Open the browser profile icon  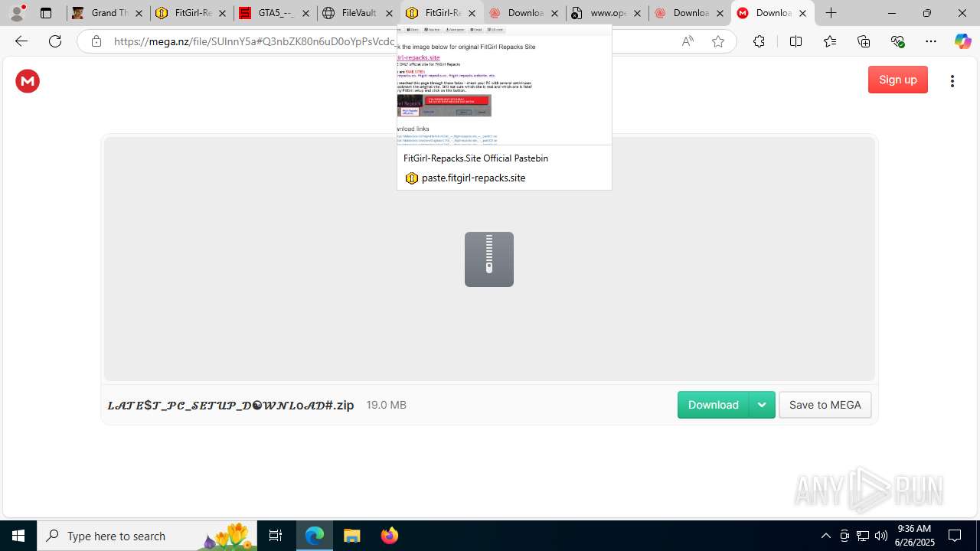[17, 13]
